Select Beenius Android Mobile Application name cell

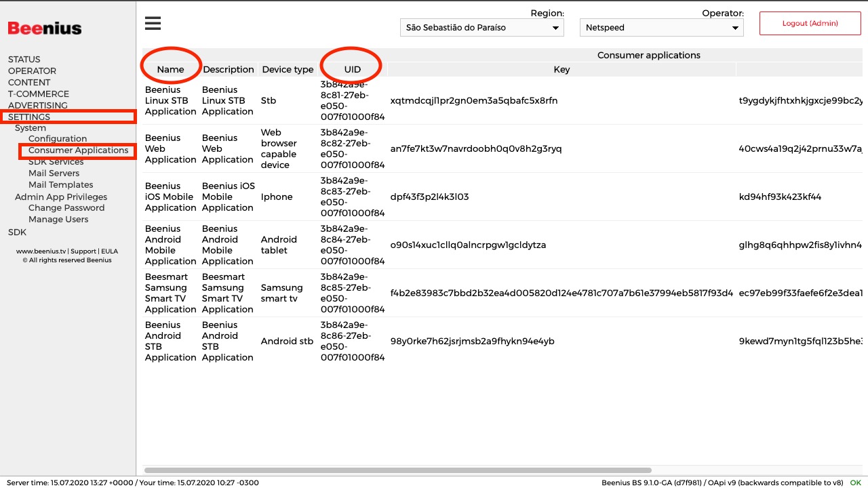[171, 245]
